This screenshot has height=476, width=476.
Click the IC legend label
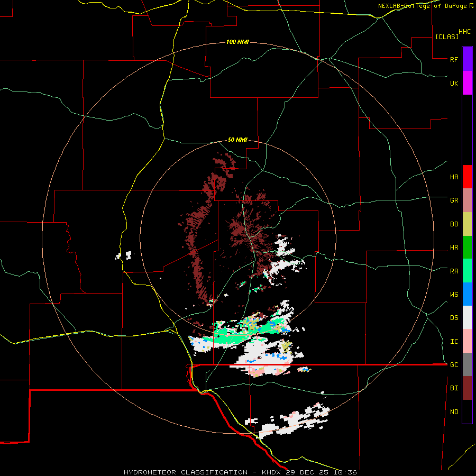[454, 341]
